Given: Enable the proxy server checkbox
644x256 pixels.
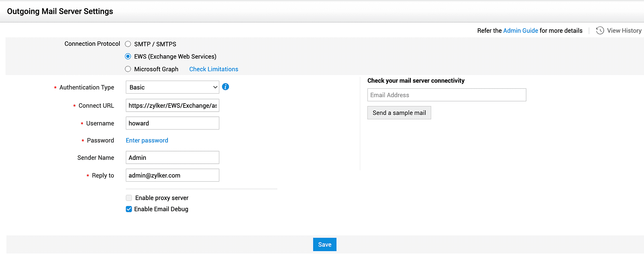Looking at the screenshot, I should [x=129, y=198].
